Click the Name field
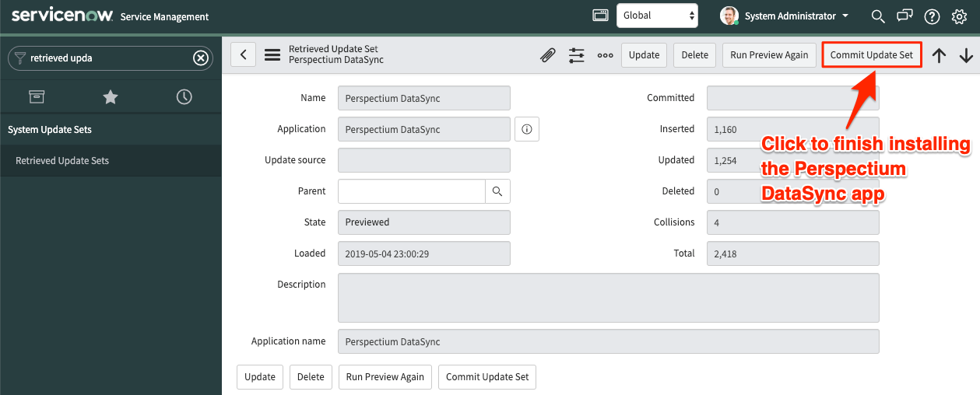This screenshot has width=980, height=395. 424,98
